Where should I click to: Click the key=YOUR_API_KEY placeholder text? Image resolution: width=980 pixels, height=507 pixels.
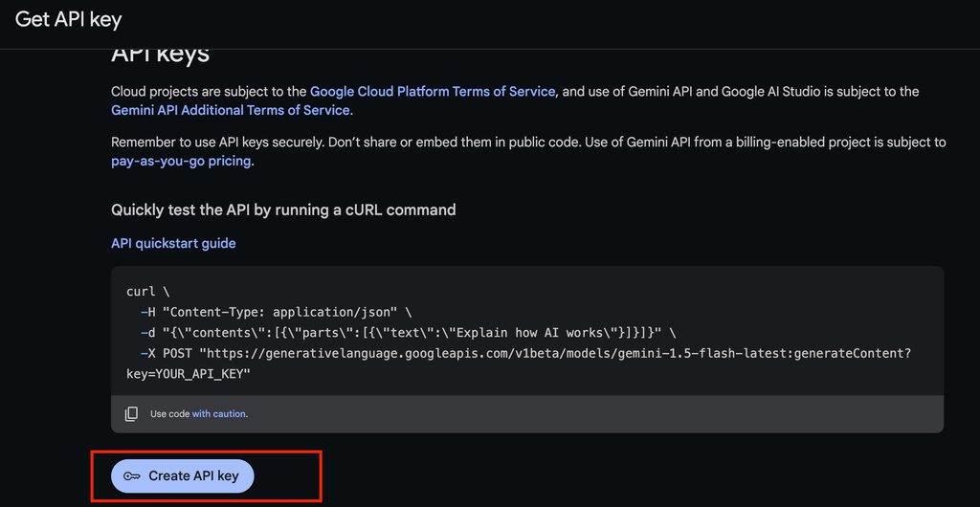188,373
